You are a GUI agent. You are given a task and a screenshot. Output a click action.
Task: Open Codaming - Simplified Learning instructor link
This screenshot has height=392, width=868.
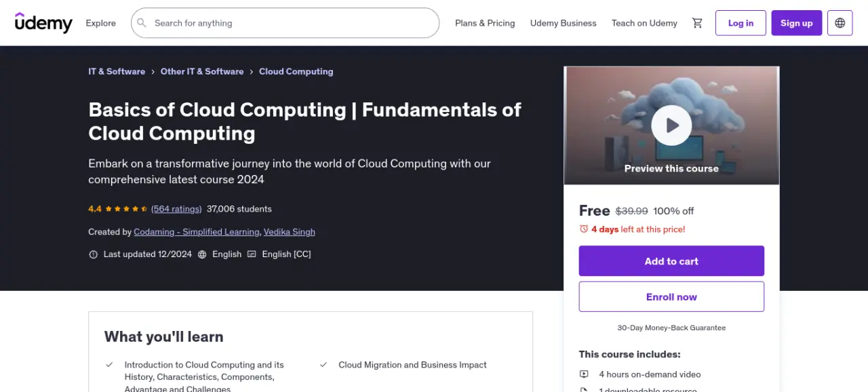click(197, 232)
